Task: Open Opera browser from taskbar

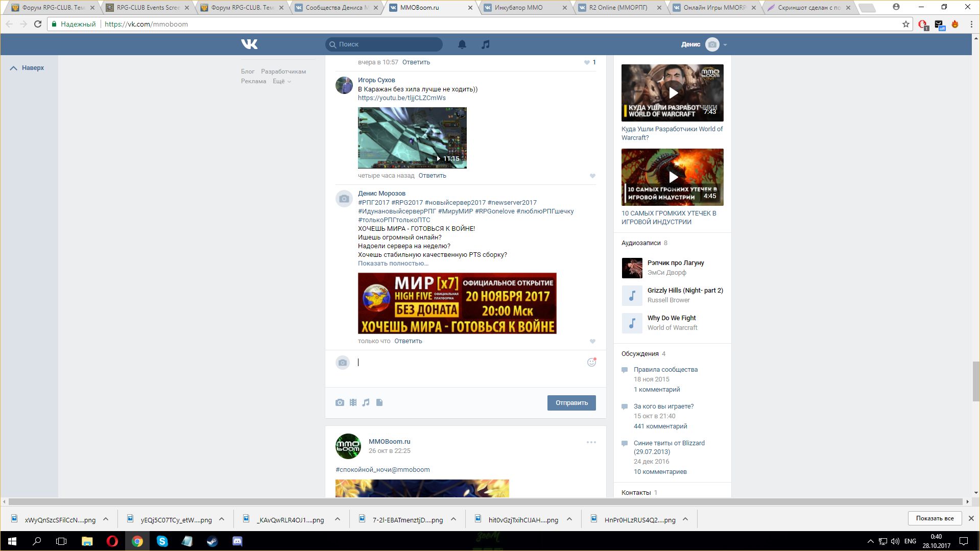Action: tap(112, 541)
